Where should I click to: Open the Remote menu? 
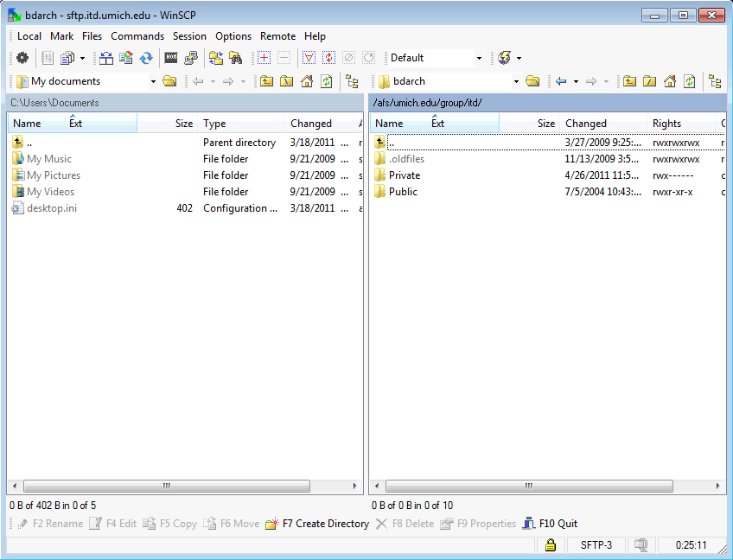[277, 36]
